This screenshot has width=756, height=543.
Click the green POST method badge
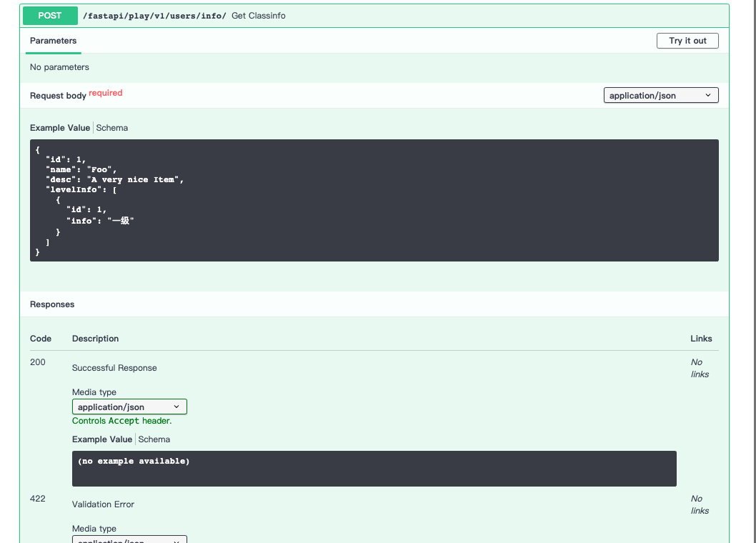tap(49, 15)
